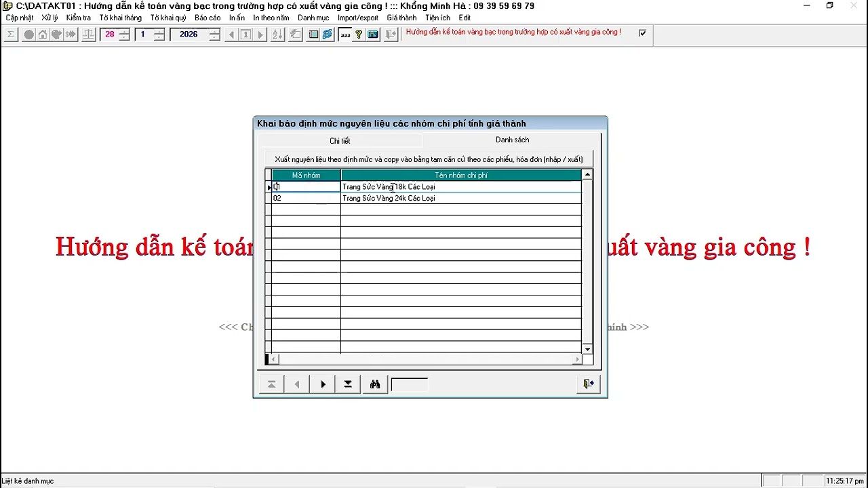Go to first record in dialog navigation
The width and height of the screenshot is (868, 488).
click(x=271, y=384)
